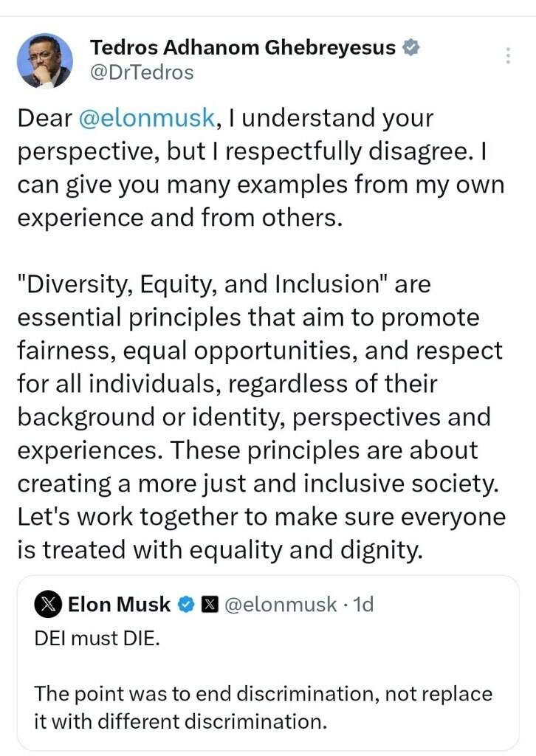Image resolution: width=536 pixels, height=756 pixels.
Task: Open the @DrTedros handle
Action: coord(142,72)
